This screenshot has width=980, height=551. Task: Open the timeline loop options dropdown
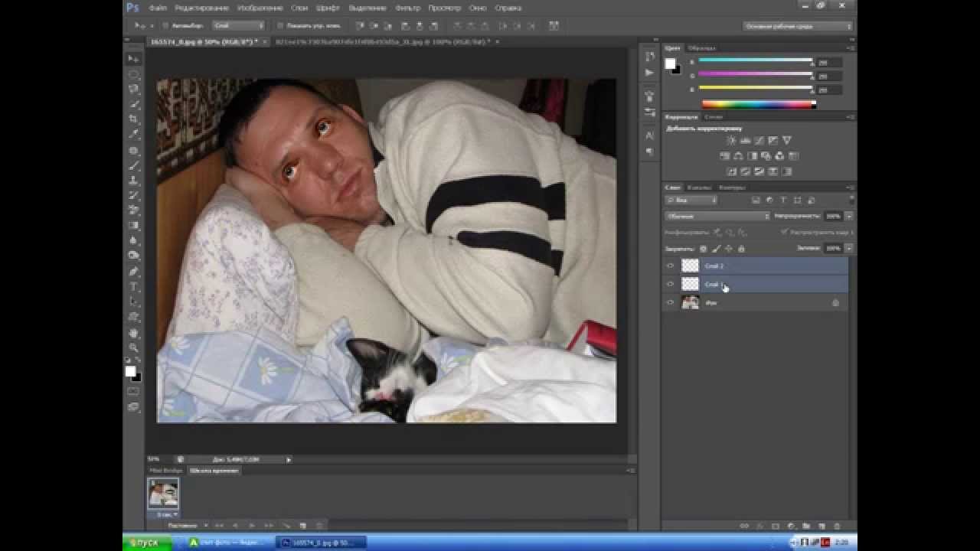pyautogui.click(x=186, y=526)
